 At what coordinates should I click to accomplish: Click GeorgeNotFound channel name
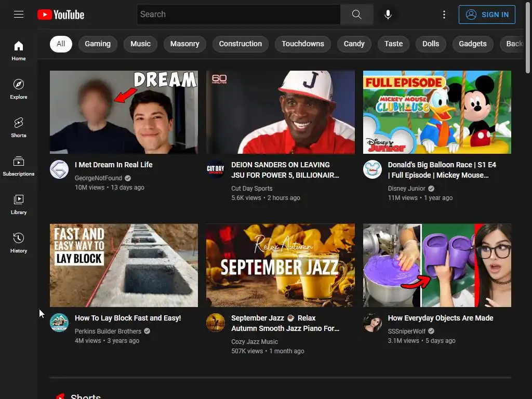point(98,178)
